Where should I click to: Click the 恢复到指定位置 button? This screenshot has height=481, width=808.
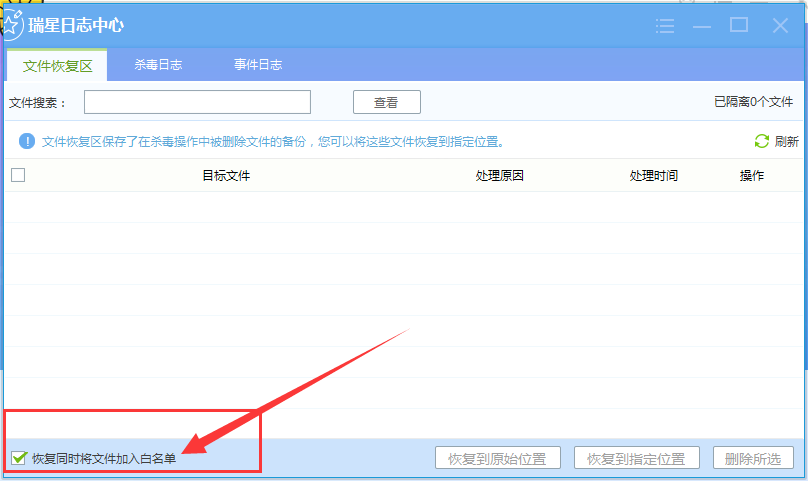point(636,459)
